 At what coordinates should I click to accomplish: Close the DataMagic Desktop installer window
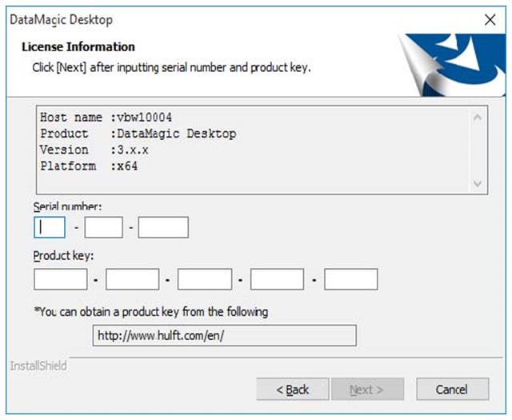coord(489,20)
